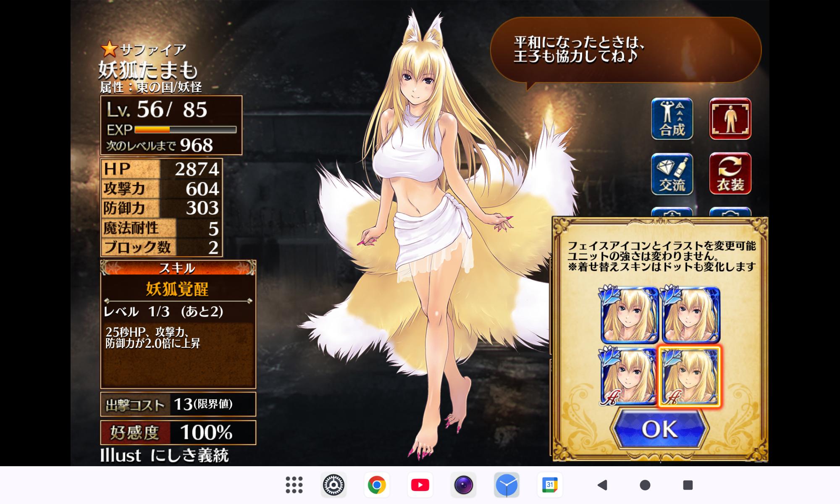Tap the red character full-view icon

pyautogui.click(x=730, y=119)
